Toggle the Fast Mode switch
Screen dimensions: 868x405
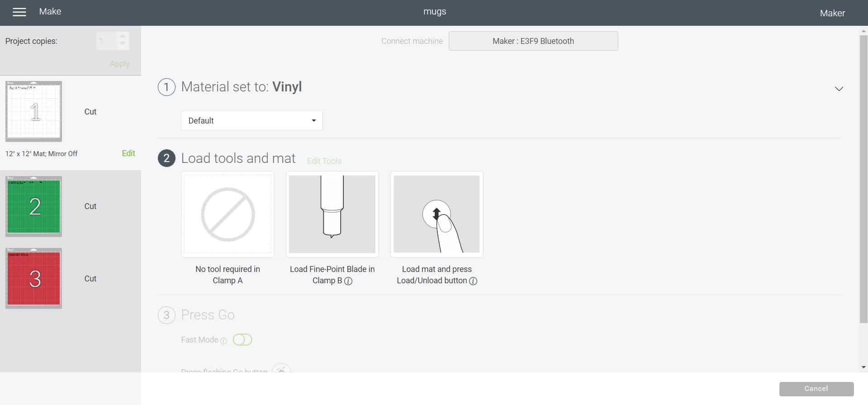242,340
